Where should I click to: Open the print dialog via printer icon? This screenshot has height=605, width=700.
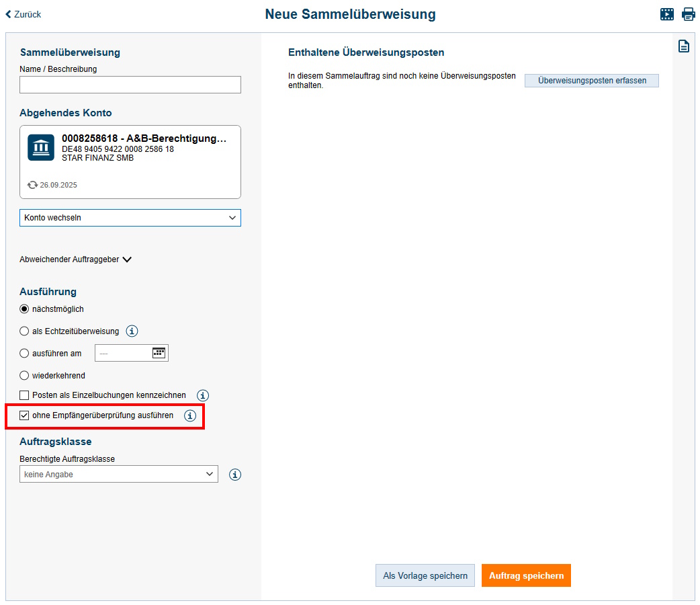[689, 14]
